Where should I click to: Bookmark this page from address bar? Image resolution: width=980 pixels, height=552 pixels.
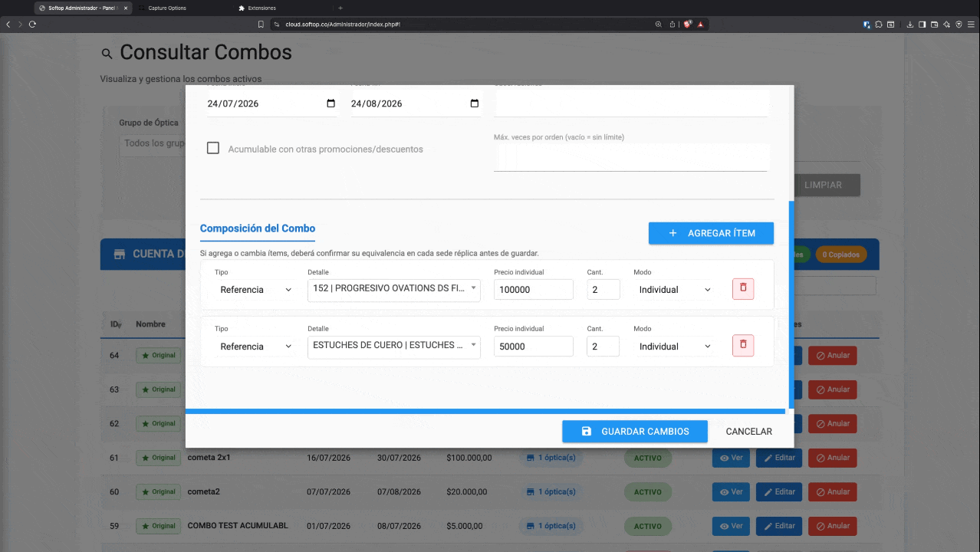(261, 25)
